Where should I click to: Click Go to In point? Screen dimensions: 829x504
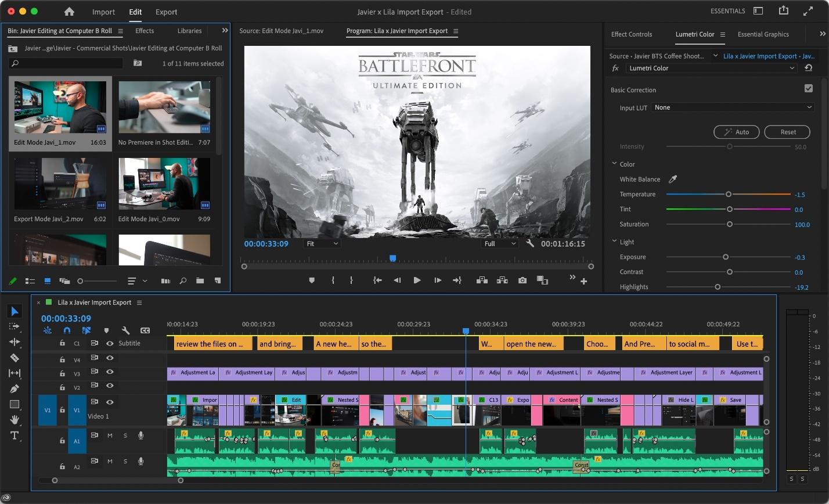click(x=377, y=280)
